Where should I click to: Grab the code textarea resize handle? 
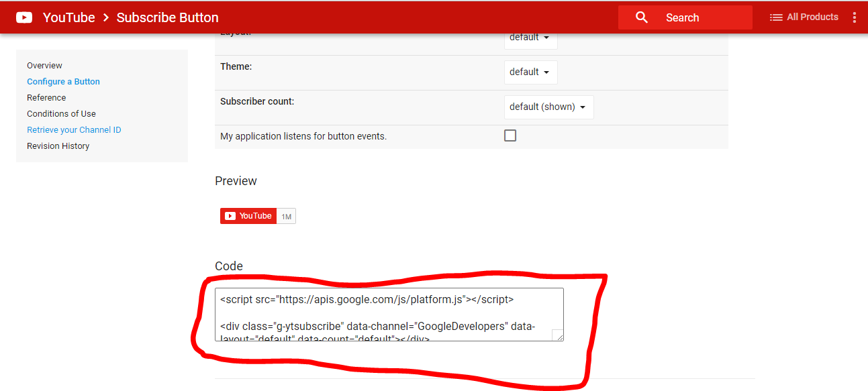558,335
